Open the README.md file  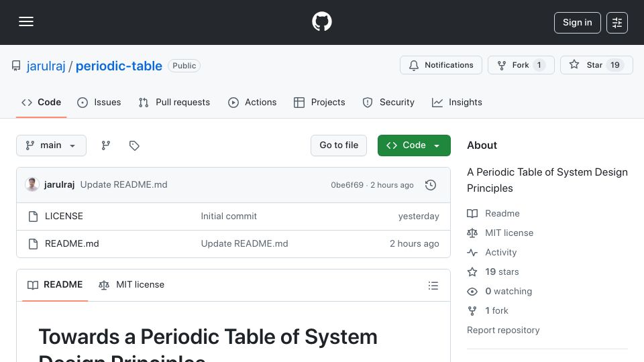tap(72, 244)
